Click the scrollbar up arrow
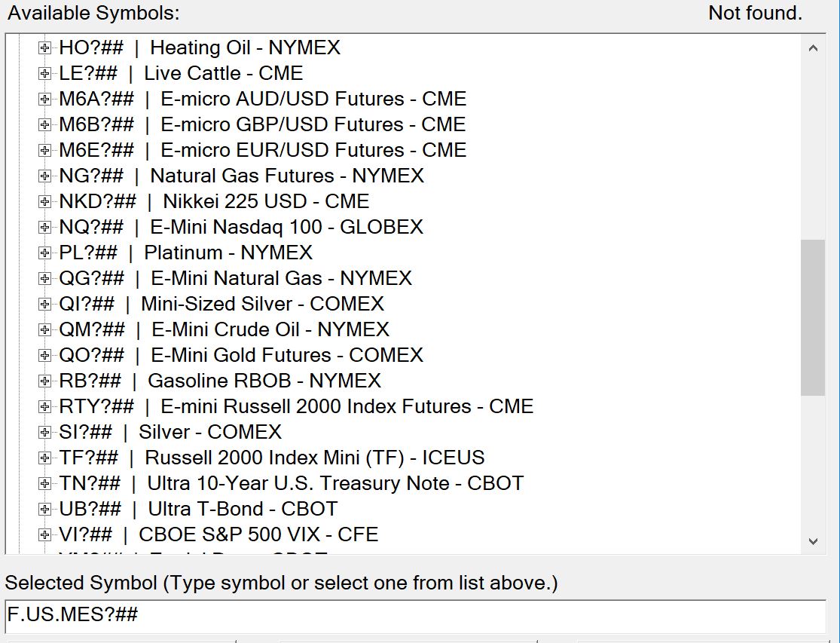The width and height of the screenshot is (840, 643). point(812,48)
